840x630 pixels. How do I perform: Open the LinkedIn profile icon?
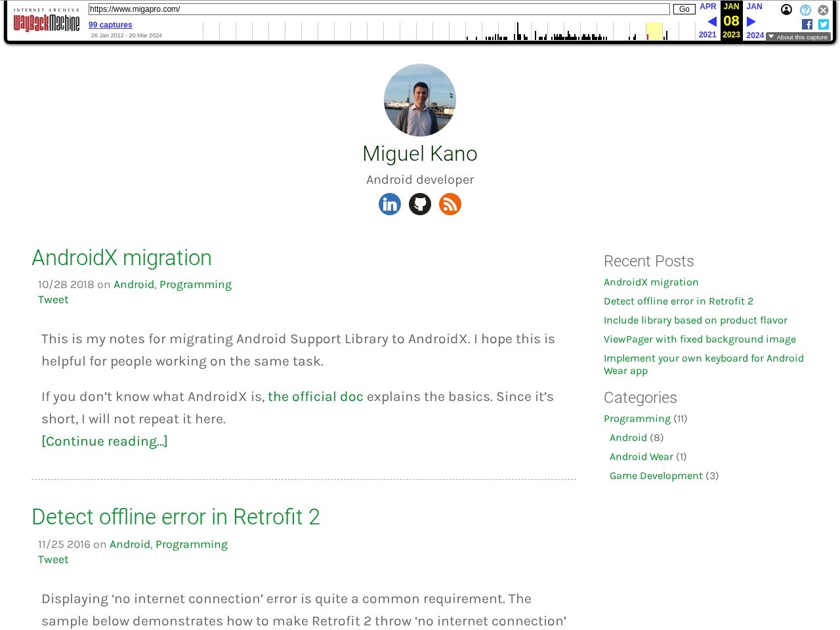pyautogui.click(x=390, y=204)
